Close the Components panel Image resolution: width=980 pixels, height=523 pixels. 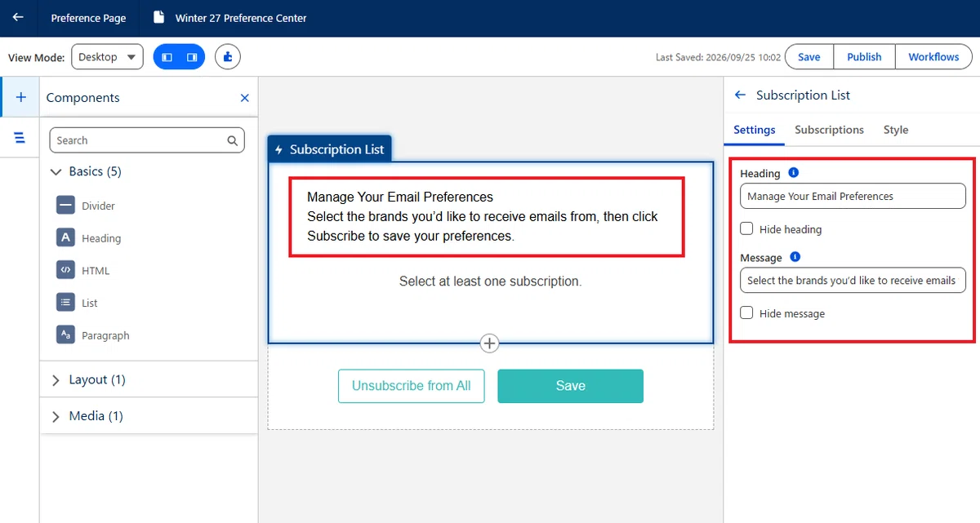pyautogui.click(x=244, y=98)
